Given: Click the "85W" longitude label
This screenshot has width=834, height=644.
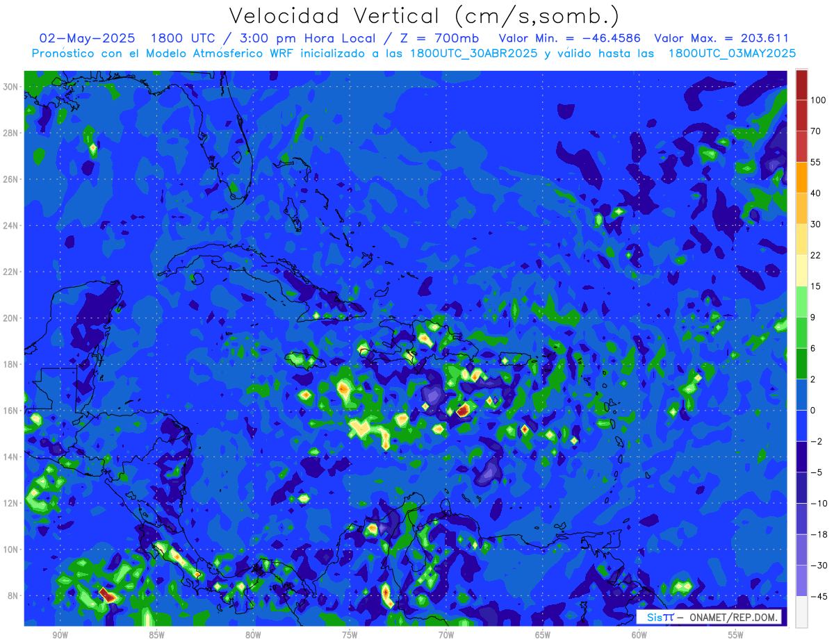Looking at the screenshot, I should [x=156, y=635].
